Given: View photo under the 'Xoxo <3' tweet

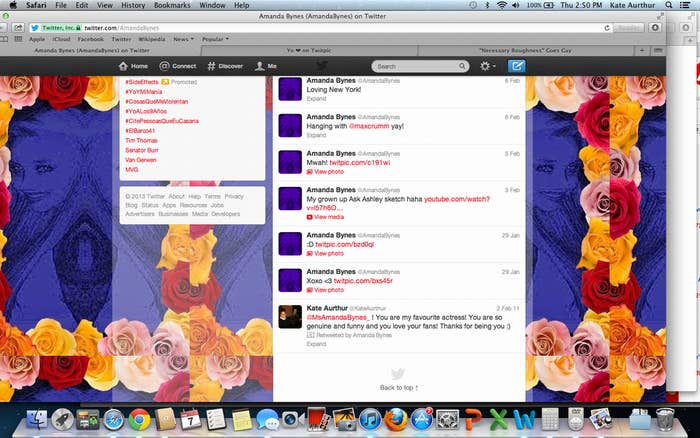Looking at the screenshot, I should pos(325,290).
